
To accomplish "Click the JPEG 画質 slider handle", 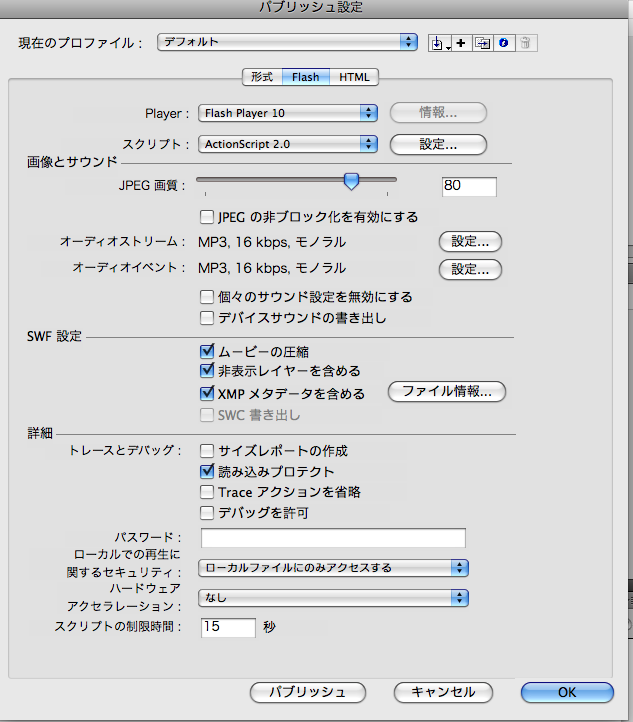I will pos(351,181).
